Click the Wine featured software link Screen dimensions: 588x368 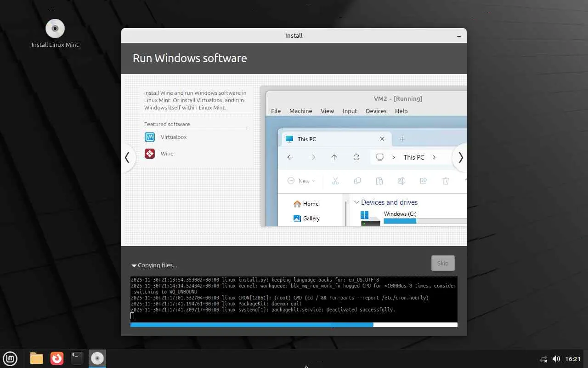(167, 154)
